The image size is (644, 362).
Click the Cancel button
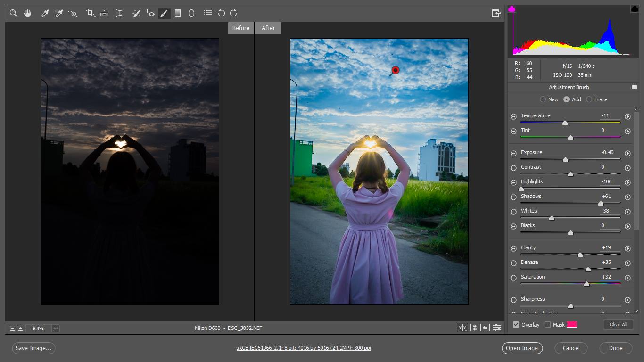[571, 348]
